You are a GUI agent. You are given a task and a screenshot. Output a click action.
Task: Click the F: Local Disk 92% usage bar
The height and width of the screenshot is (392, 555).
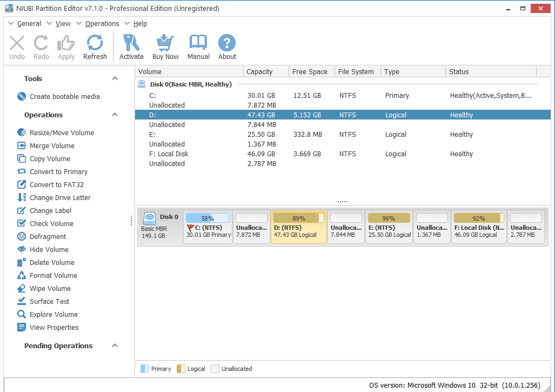point(479,218)
